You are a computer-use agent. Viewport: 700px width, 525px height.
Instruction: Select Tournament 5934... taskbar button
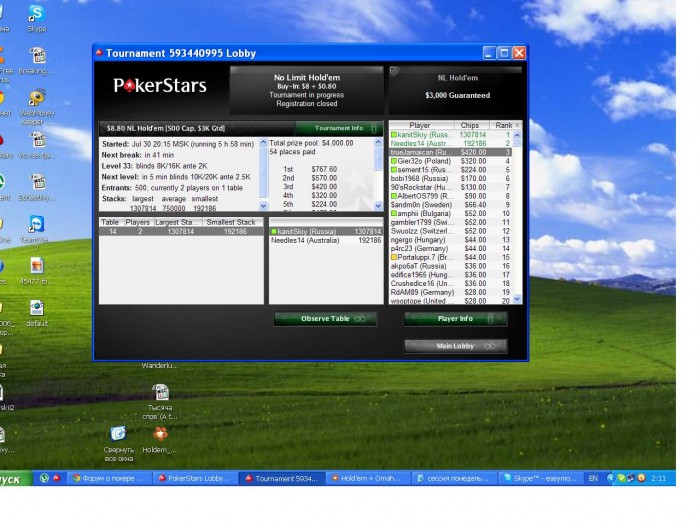282,478
